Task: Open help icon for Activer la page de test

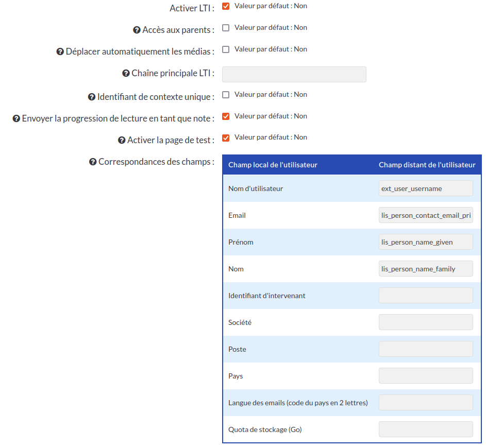Action: tap(122, 140)
